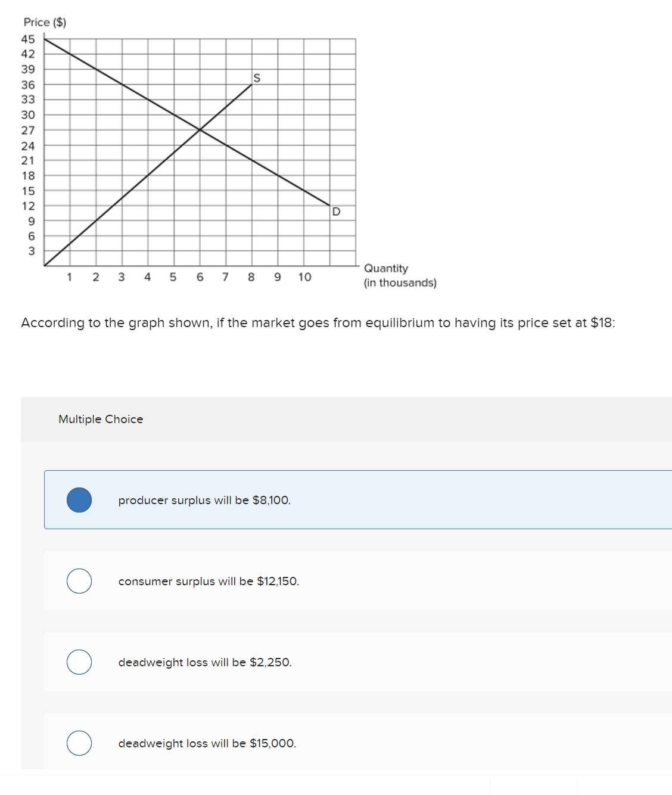Select the "consumer surplus will be $12,150" radio button
Screen dimensions: 672x795
(79, 581)
